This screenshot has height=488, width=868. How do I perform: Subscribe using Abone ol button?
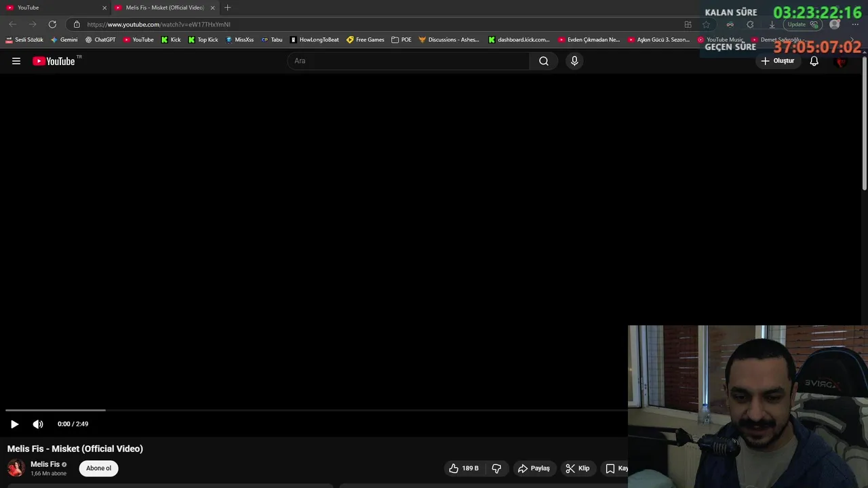coord(98,468)
